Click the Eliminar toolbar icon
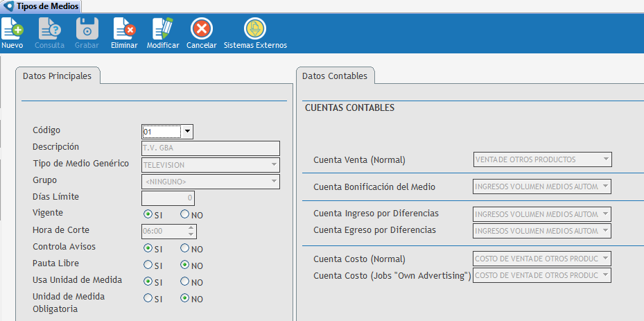The image size is (644, 321). [x=124, y=29]
